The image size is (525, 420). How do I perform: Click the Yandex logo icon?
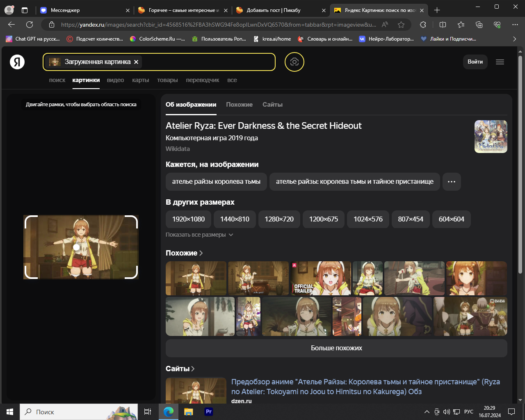tap(17, 62)
